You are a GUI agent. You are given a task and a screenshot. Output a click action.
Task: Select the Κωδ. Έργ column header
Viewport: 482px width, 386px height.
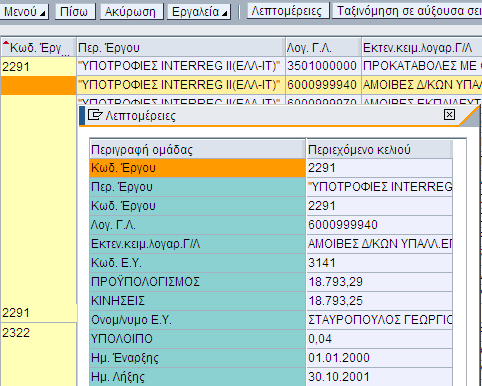click(38, 47)
